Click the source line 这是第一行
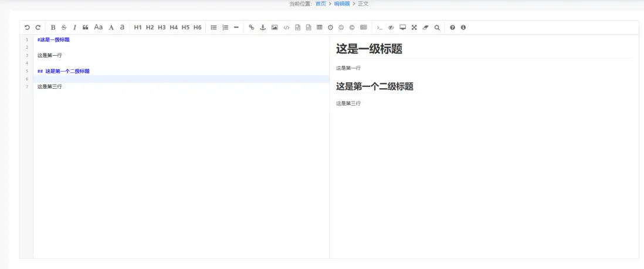The height and width of the screenshot is (269, 644). (49, 55)
